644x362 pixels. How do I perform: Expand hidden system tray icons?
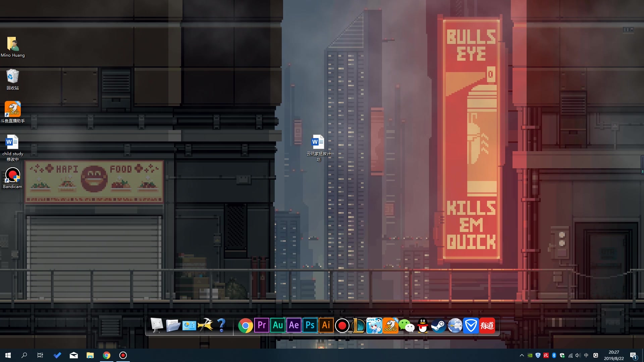click(522, 355)
